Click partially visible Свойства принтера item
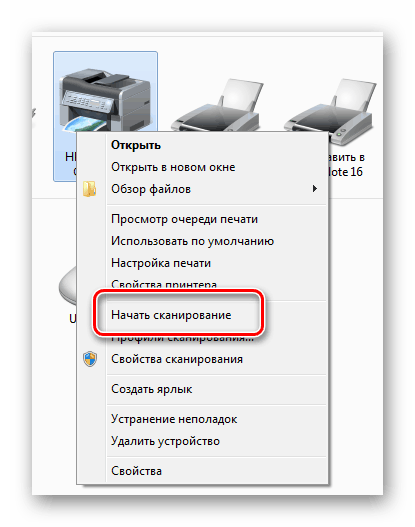The width and height of the screenshot is (415, 527). click(164, 284)
